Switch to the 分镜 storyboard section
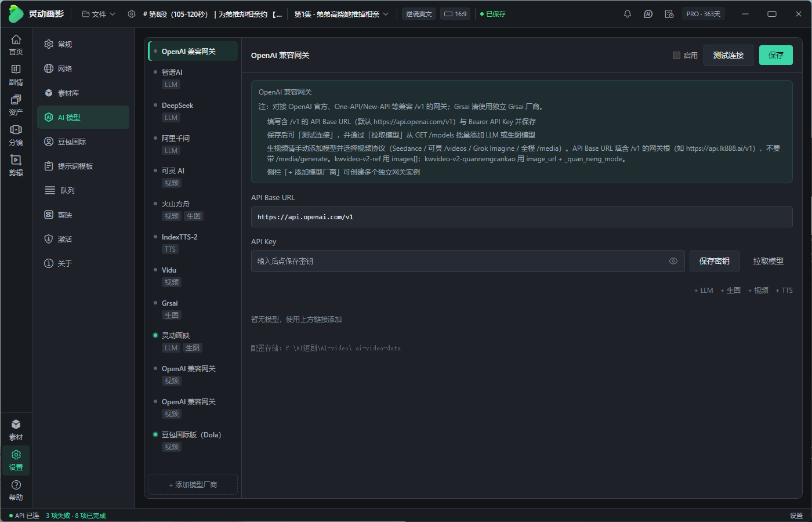The width and height of the screenshot is (812, 522). click(x=16, y=135)
